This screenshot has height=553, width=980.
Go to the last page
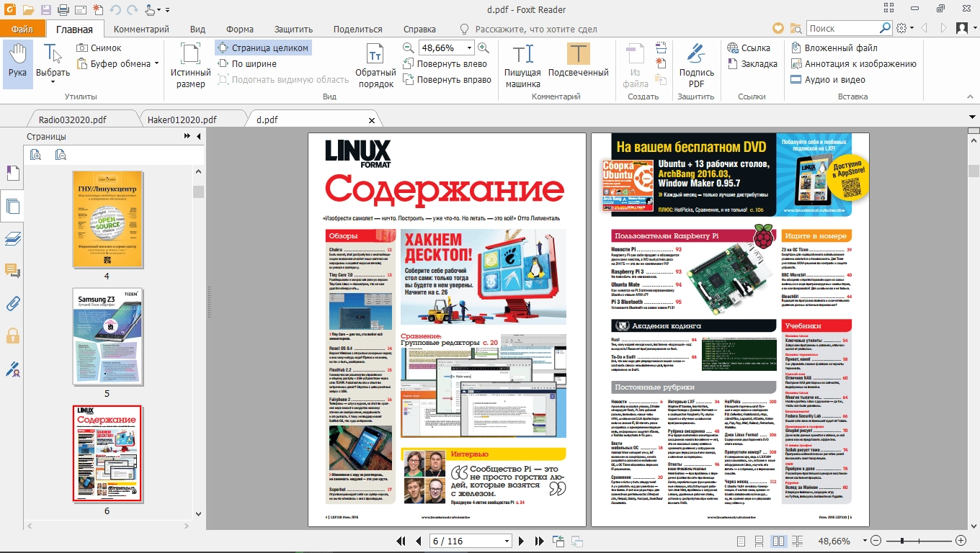(x=540, y=541)
